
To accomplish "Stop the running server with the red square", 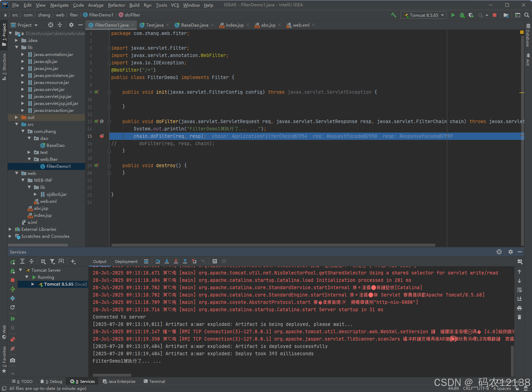I will (x=495, y=15).
